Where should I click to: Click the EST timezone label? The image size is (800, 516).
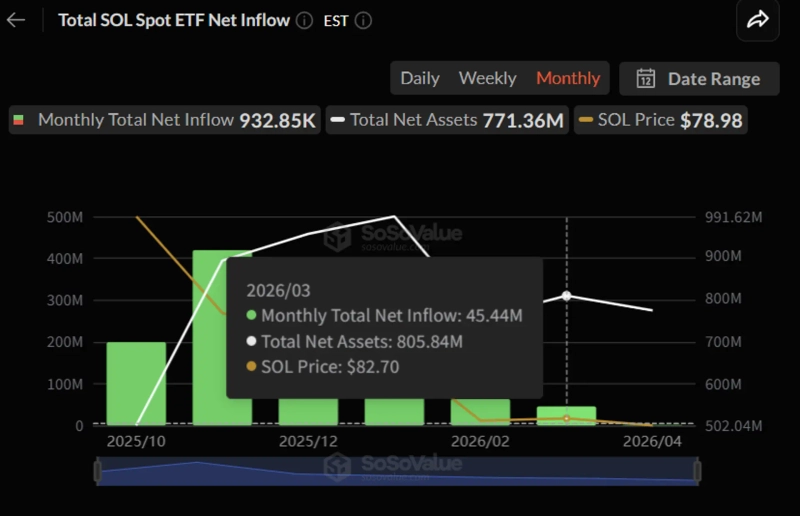pos(336,20)
